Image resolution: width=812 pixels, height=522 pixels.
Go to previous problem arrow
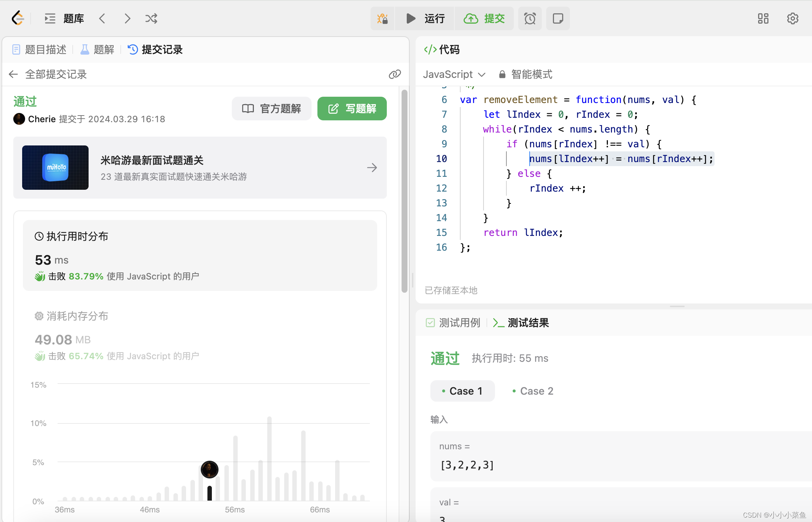click(x=102, y=18)
